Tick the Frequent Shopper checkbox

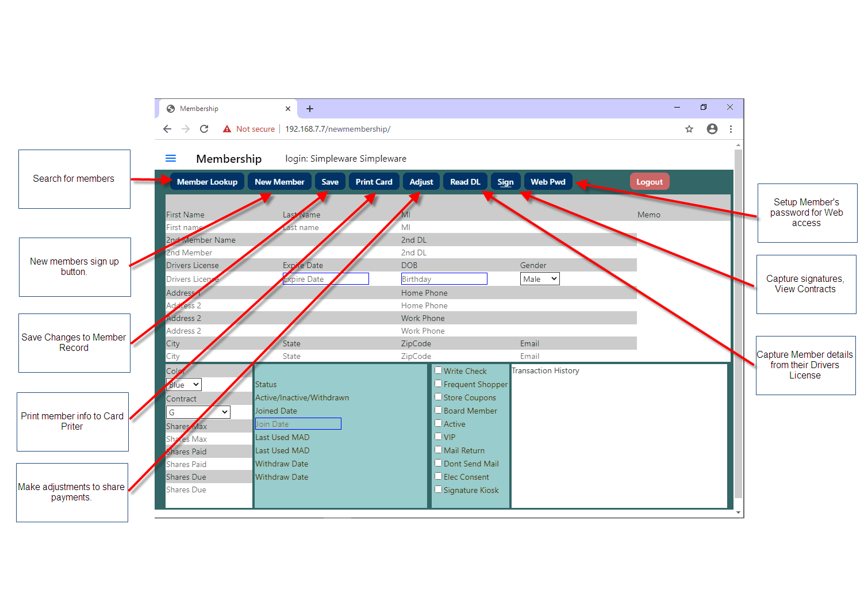(x=439, y=384)
